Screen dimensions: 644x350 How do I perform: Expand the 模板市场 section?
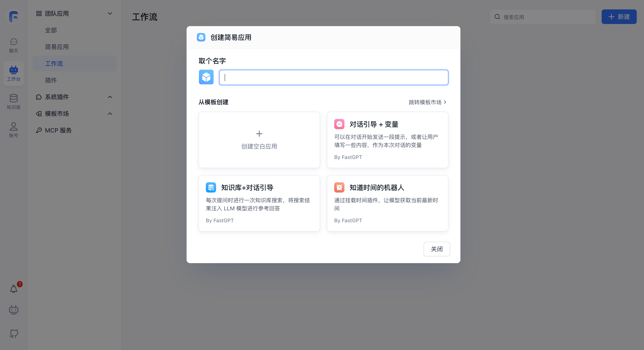(x=110, y=114)
